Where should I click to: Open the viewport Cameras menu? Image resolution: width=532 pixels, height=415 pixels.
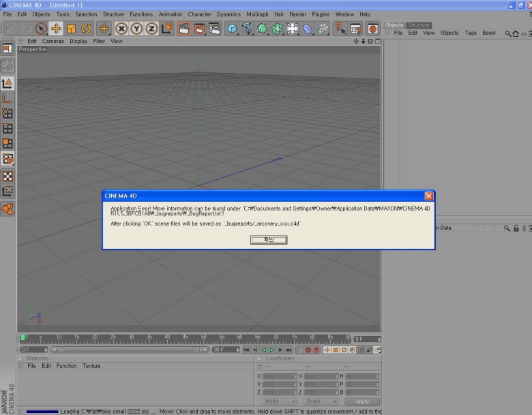[x=53, y=41]
